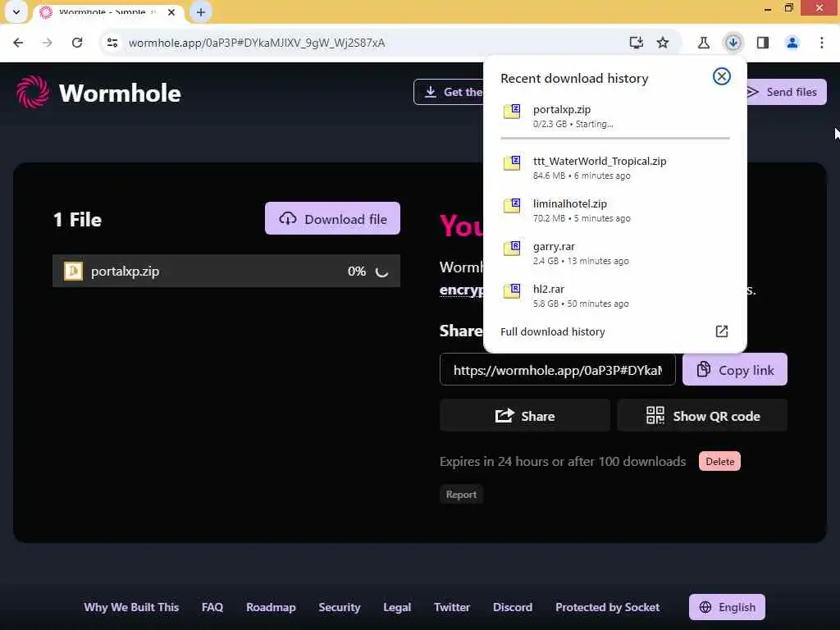Screen dimensions: 840x630
Task: Open the Chrome profile avatar
Action: [x=792, y=43]
